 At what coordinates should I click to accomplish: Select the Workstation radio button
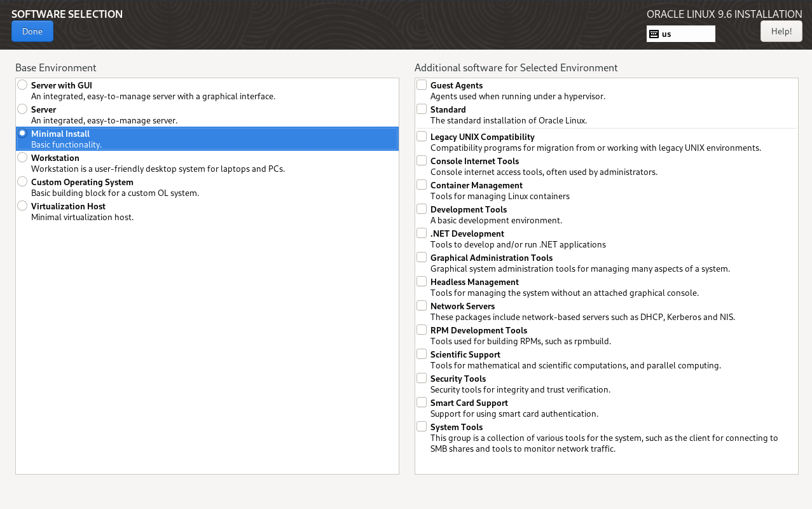(x=23, y=158)
